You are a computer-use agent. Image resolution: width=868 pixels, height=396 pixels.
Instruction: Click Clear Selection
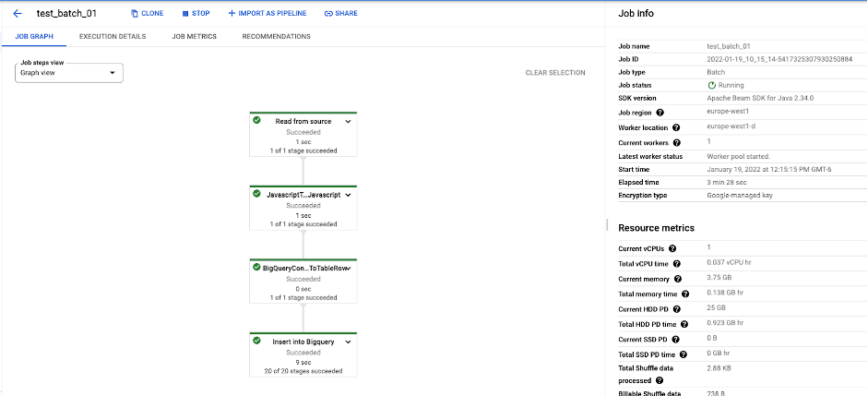coord(555,73)
